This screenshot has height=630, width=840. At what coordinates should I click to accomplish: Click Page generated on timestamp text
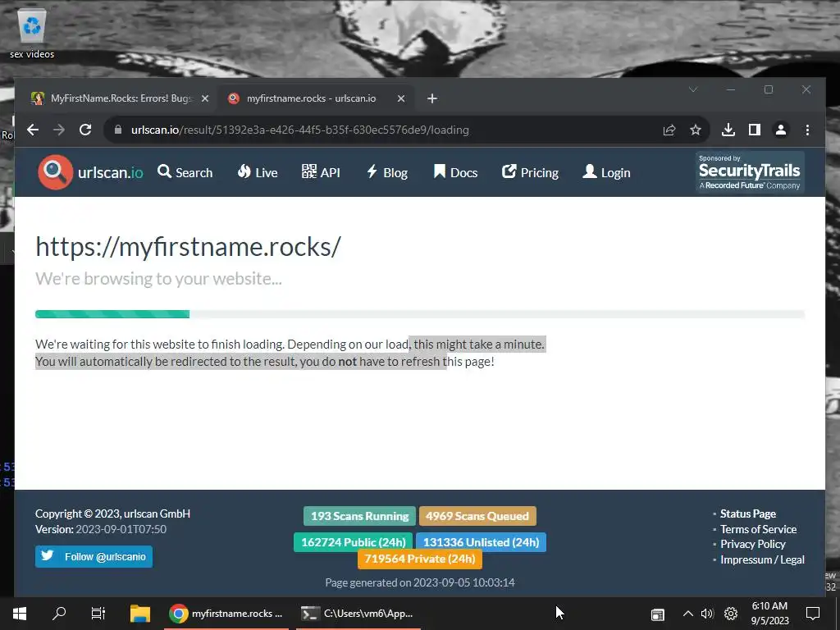click(x=420, y=582)
